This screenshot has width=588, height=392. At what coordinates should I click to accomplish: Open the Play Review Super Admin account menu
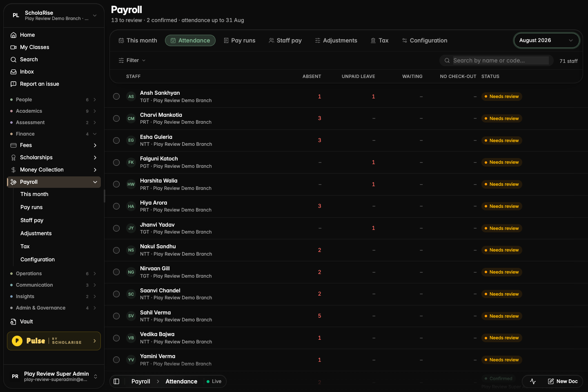point(54,376)
